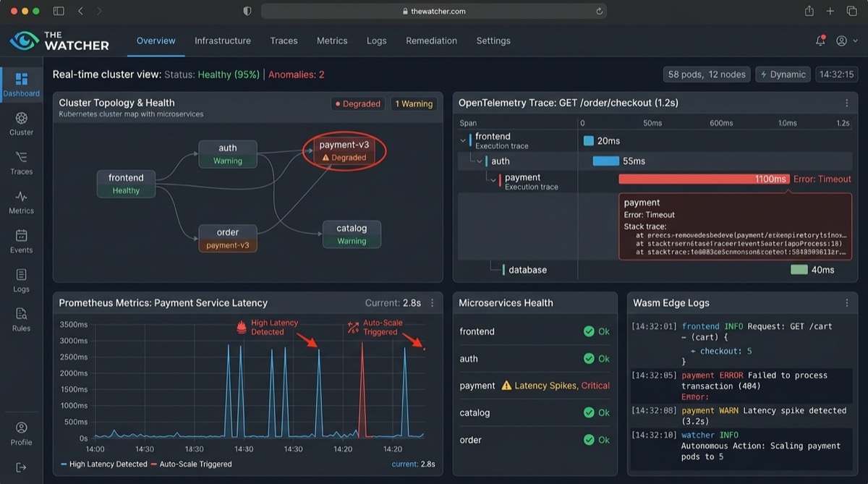The image size is (868, 484).
Task: Open the Profile sidebar icon
Action: [21, 428]
